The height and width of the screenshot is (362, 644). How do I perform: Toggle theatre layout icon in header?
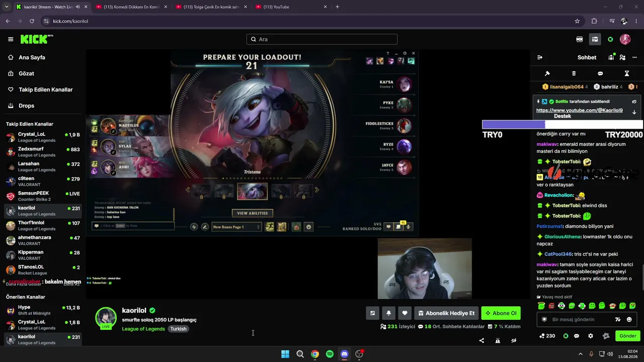pyautogui.click(x=595, y=39)
